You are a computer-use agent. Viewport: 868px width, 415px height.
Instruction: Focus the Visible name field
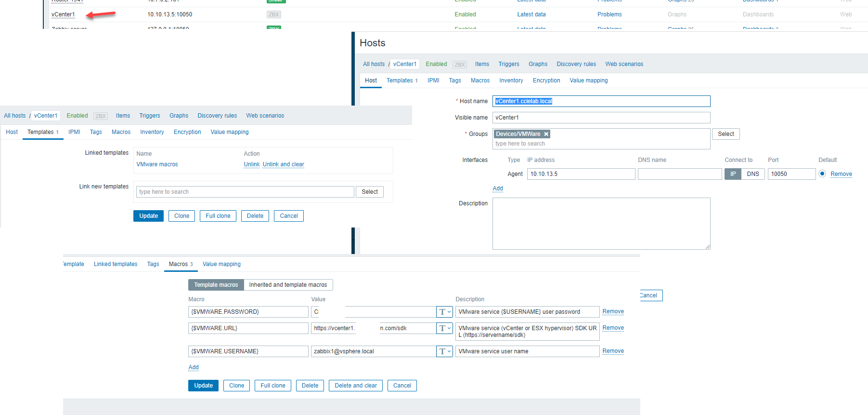coord(601,118)
